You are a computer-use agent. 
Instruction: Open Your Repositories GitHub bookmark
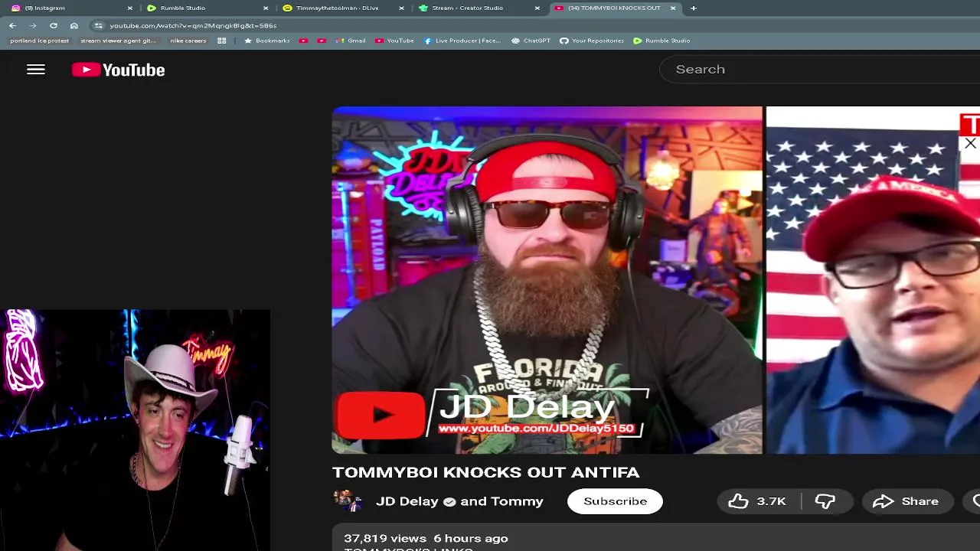point(592,41)
